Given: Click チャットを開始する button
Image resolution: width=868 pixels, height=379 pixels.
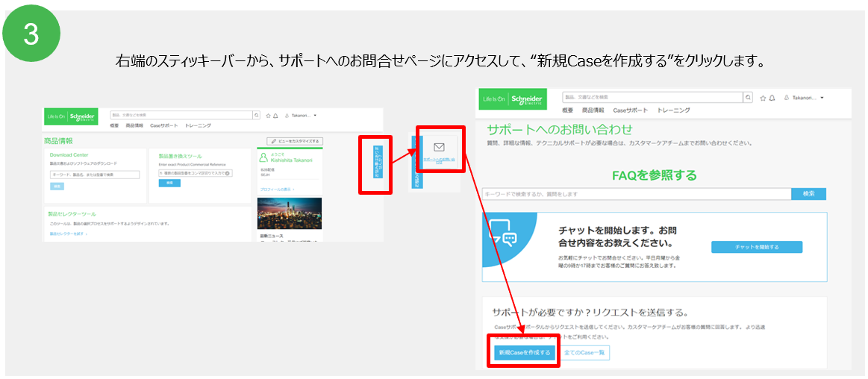Looking at the screenshot, I should point(757,247).
